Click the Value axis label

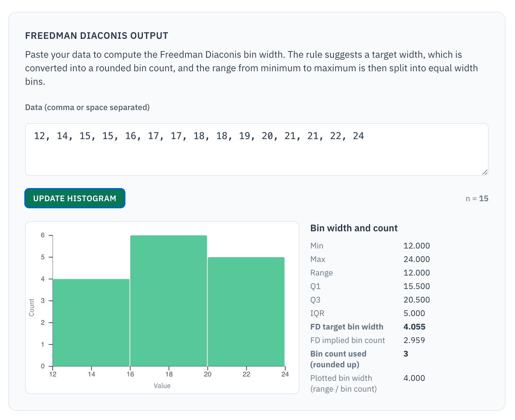162,385
